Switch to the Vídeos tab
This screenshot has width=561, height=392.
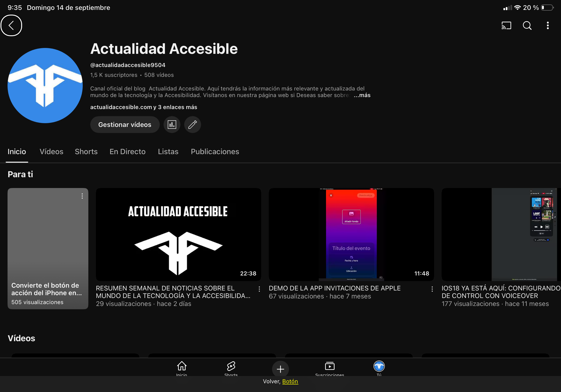(51, 152)
